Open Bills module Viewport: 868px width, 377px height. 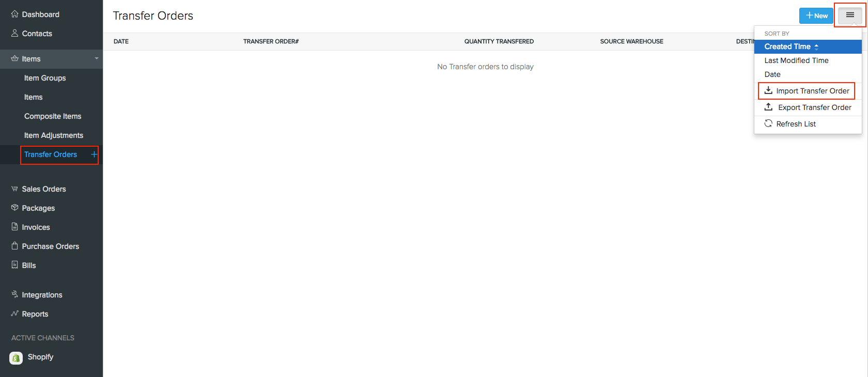(x=29, y=265)
